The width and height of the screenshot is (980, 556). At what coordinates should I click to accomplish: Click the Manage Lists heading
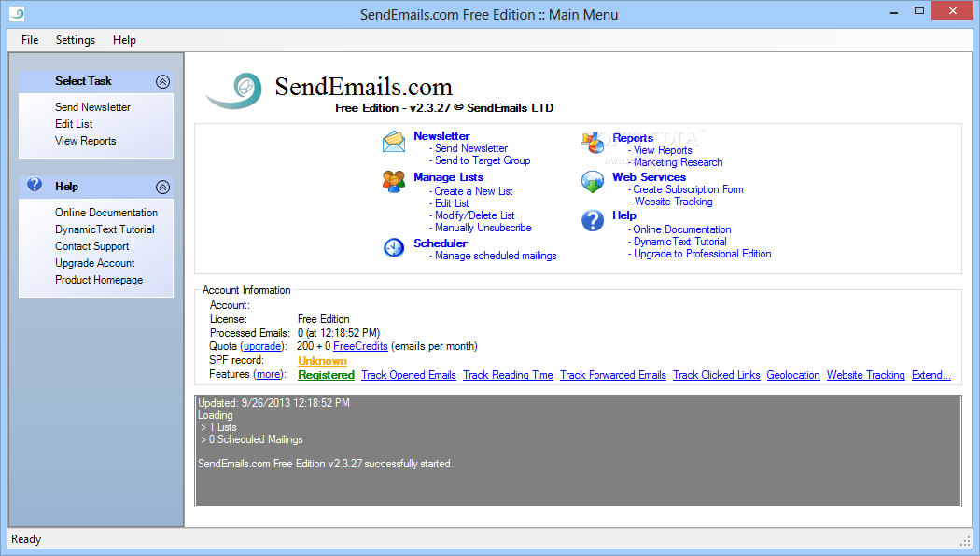(x=448, y=177)
